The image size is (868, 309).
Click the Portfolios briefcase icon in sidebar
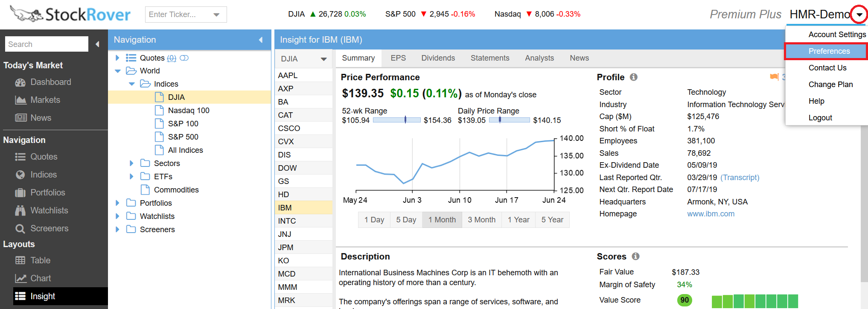(x=20, y=193)
